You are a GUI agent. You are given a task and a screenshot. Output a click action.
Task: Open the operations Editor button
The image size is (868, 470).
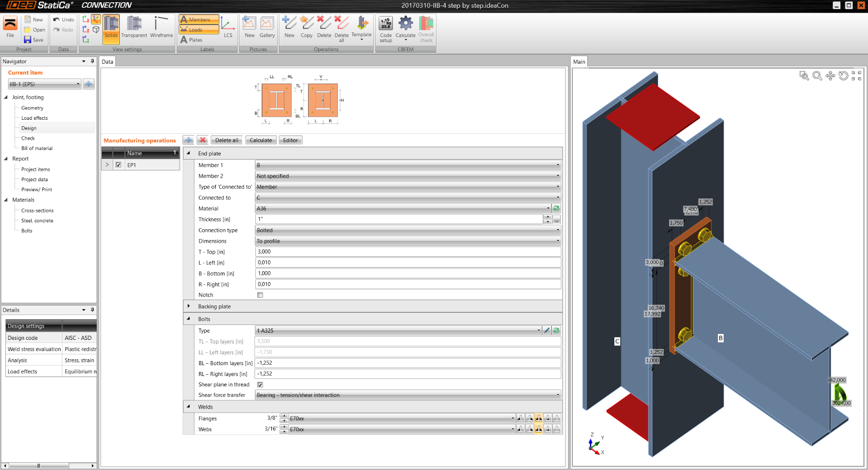click(290, 140)
